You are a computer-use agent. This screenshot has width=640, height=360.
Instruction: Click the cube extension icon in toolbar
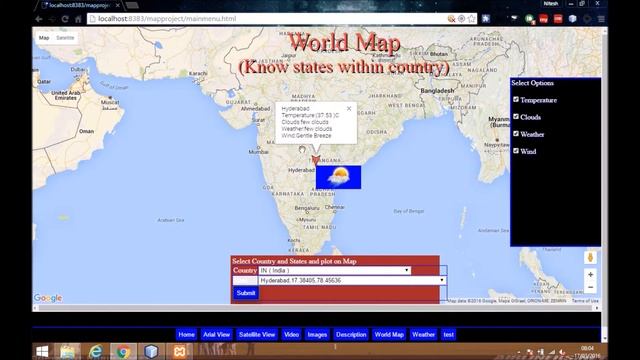click(572, 19)
